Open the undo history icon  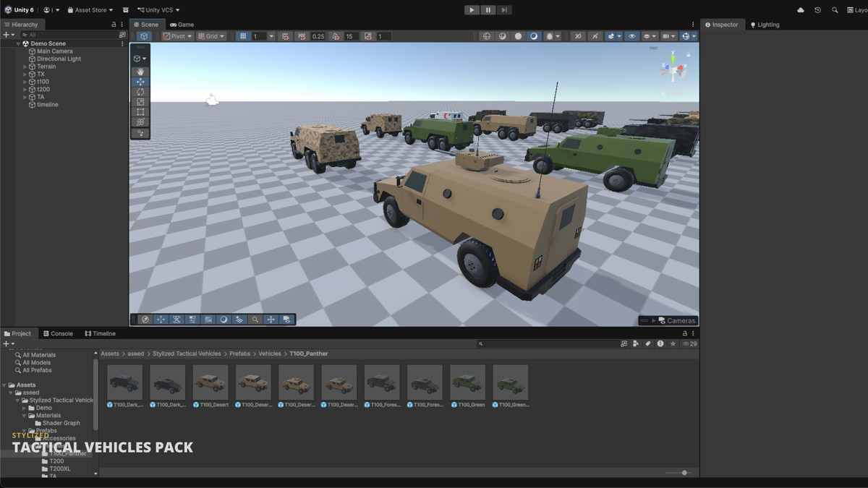pos(817,10)
